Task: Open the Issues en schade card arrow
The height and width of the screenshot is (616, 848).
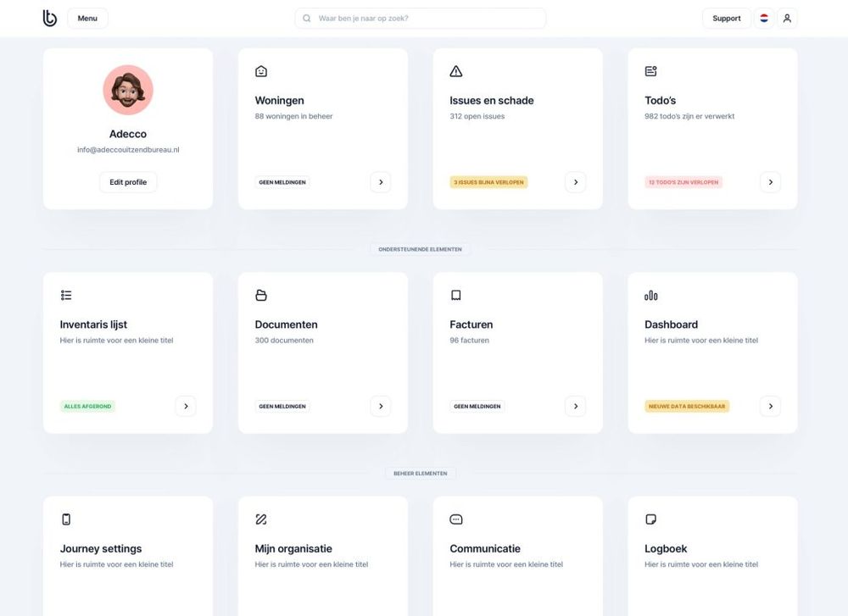Action: 576,182
